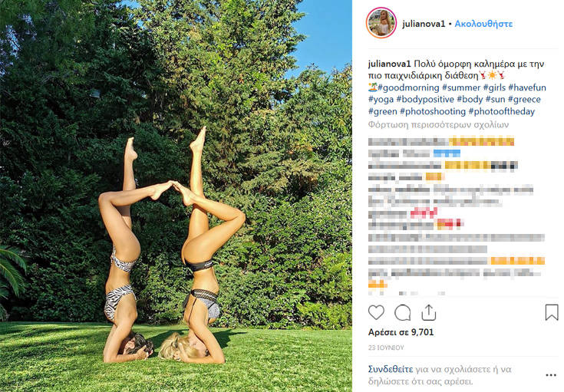
Task: Save post with bookmark icon
Action: pyautogui.click(x=552, y=312)
